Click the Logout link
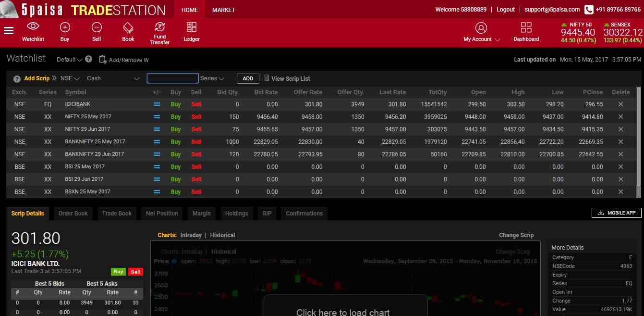Screen dimensions: 644x316 pos(505,9)
